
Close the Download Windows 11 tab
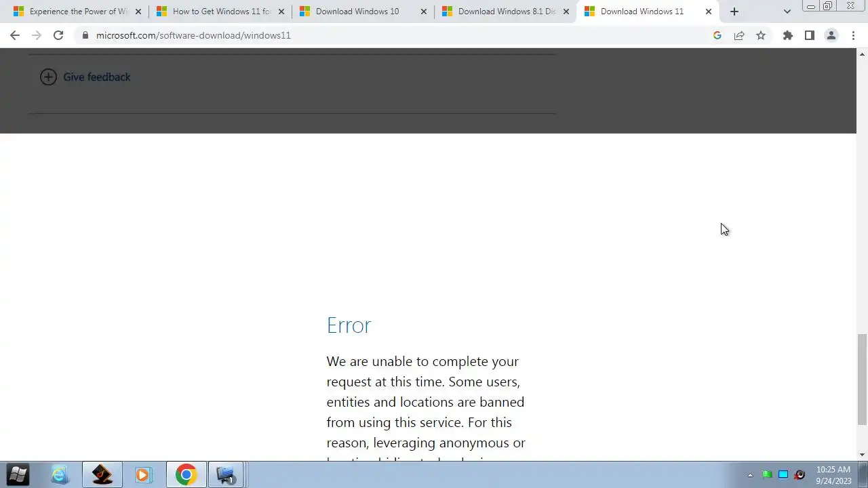[709, 12]
